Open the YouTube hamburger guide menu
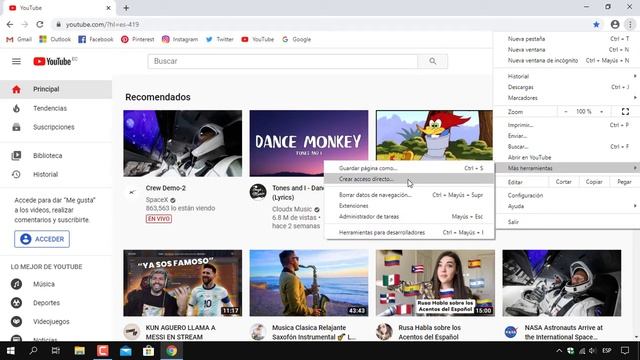640x360 pixels. pyautogui.click(x=16, y=62)
